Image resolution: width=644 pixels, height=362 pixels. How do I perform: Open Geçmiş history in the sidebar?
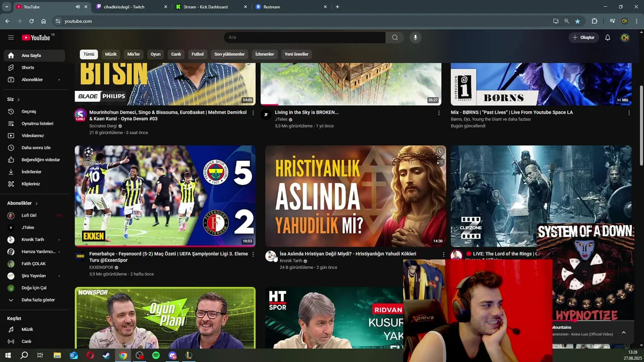point(34,112)
